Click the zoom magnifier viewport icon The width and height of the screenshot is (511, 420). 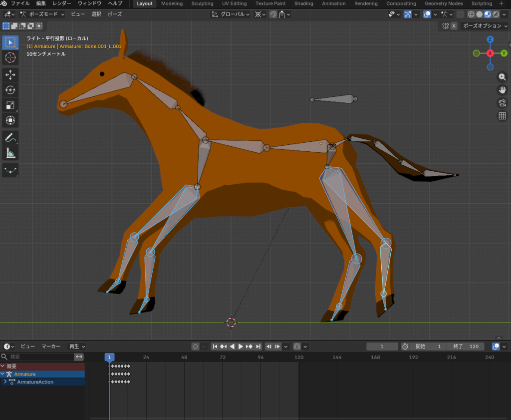click(x=503, y=77)
